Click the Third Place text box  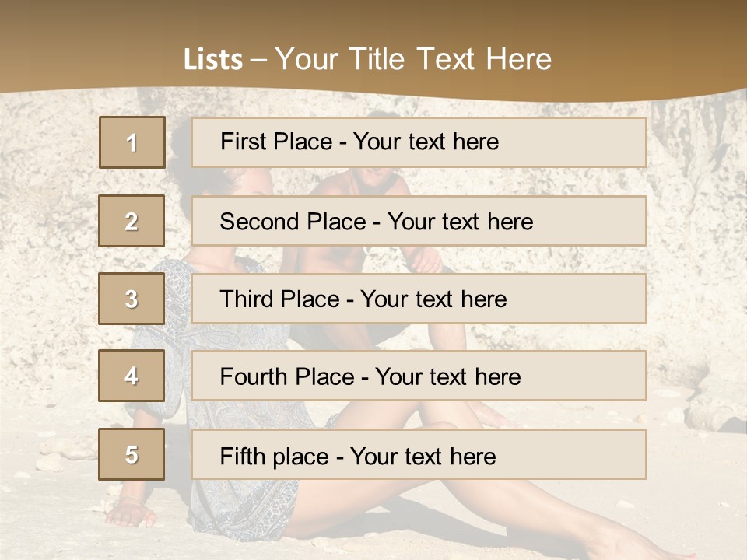[419, 299]
